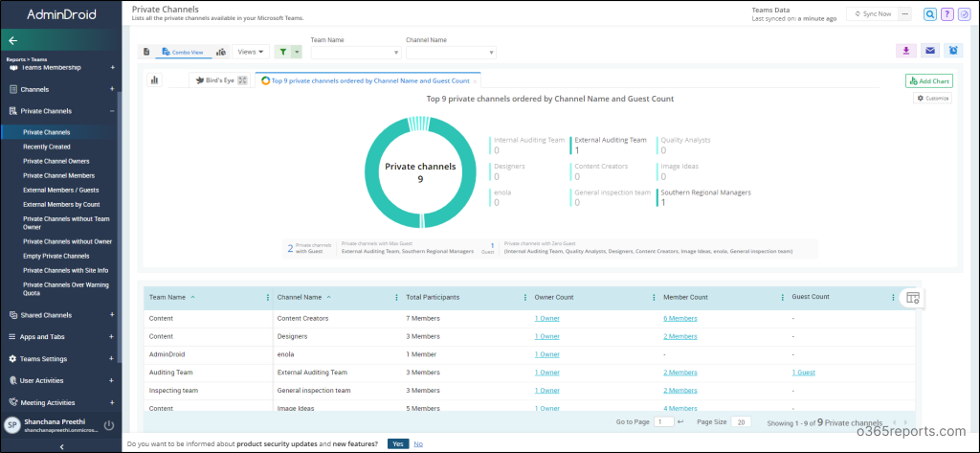The image size is (980, 453).
Task: Open Private Channel Owners report
Action: [56, 162]
